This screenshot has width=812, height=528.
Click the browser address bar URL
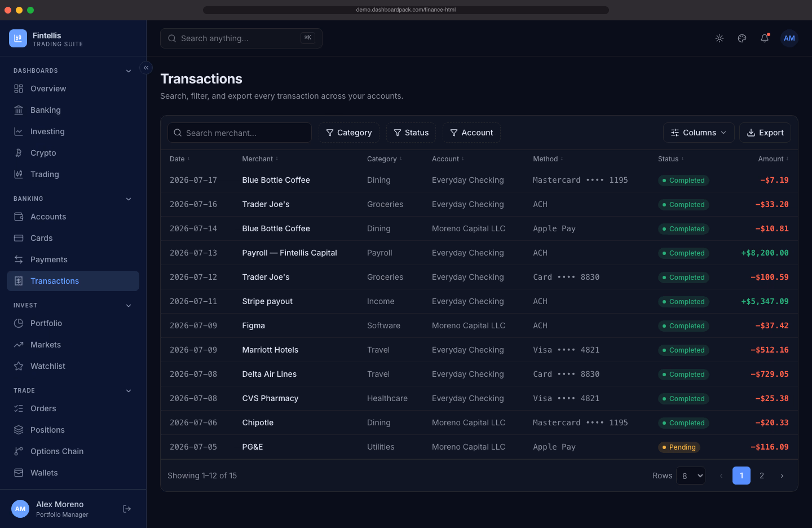click(x=406, y=10)
